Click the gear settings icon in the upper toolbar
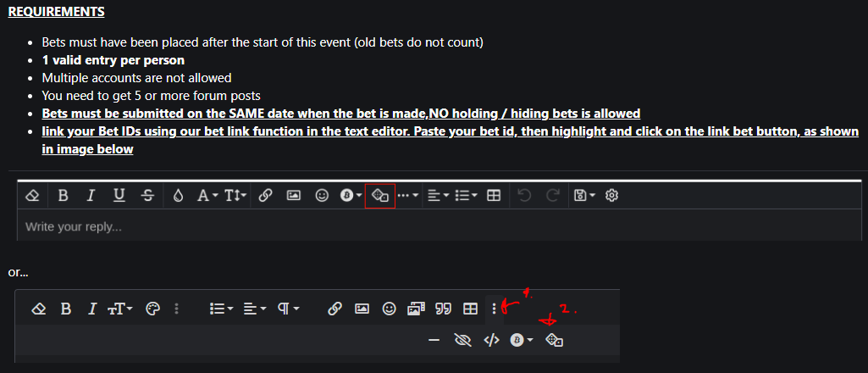 613,195
